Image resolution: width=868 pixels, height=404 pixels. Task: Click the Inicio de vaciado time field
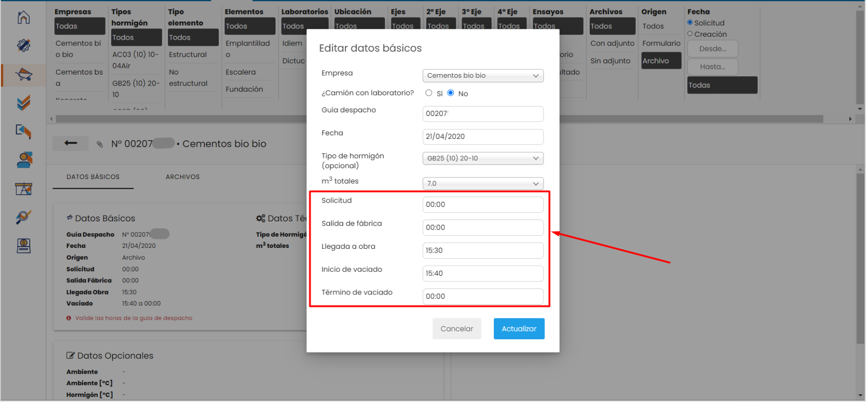click(x=483, y=274)
